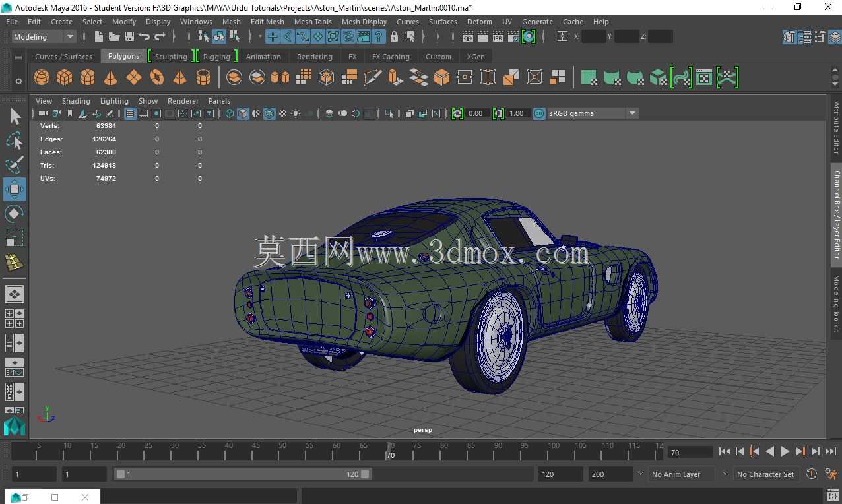Create a polygon cylinder from the shelf

tap(88, 78)
